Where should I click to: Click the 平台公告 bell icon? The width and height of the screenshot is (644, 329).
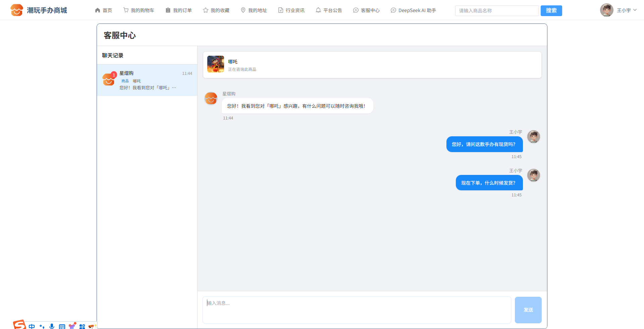click(318, 10)
